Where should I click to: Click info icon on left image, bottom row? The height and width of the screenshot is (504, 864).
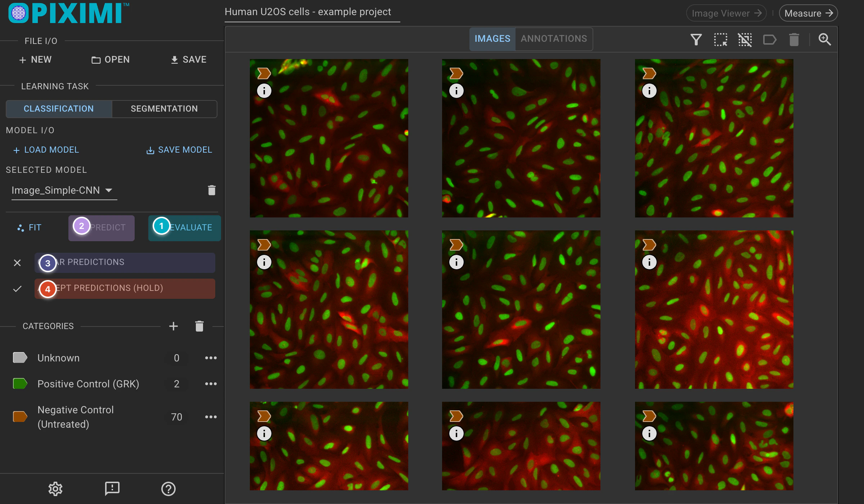(x=264, y=433)
